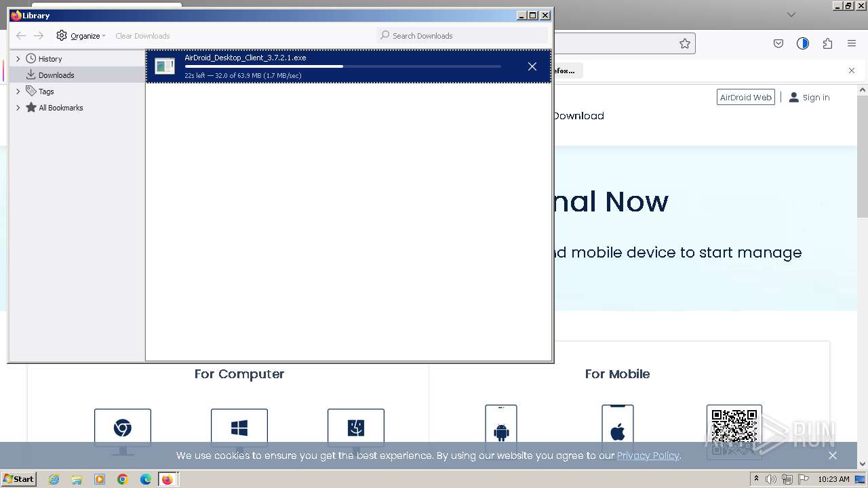Go forward in the Library window
The height and width of the screenshot is (488, 868).
pyautogui.click(x=39, y=36)
